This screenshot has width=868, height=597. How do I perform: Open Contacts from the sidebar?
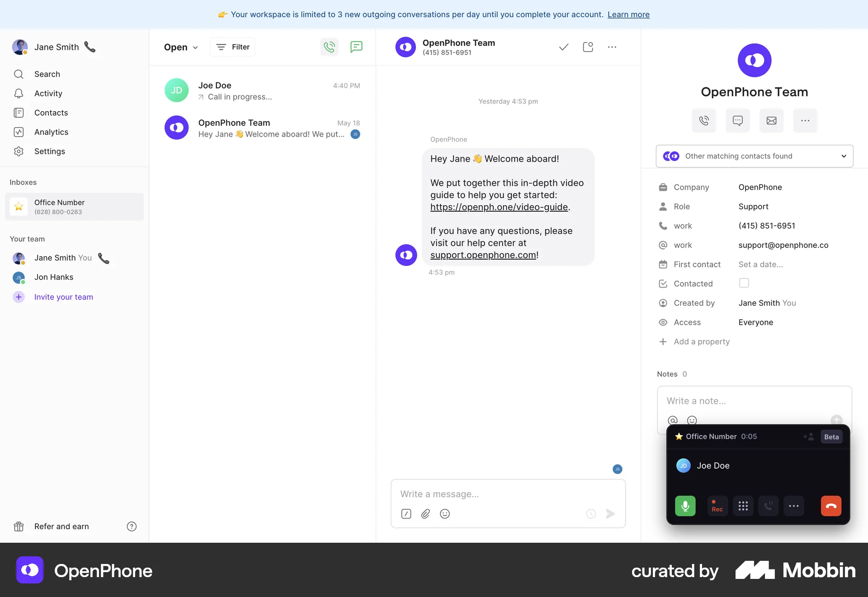click(51, 113)
